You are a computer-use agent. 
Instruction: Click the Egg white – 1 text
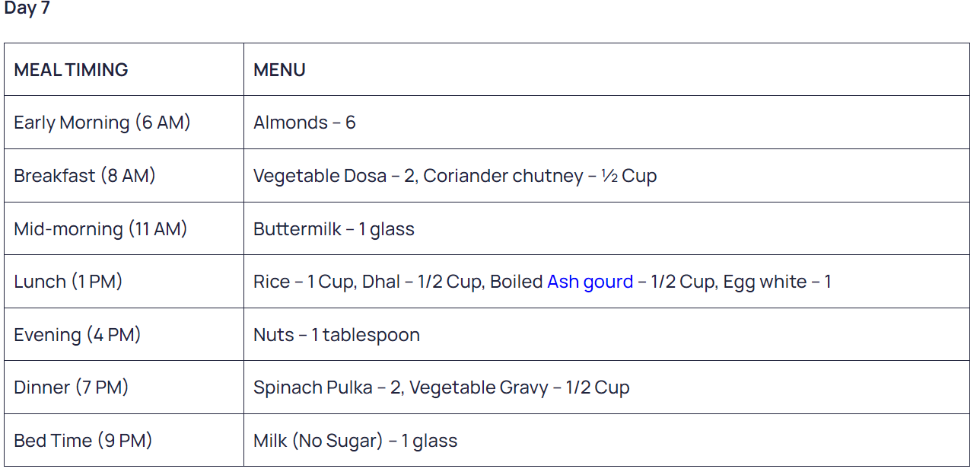(777, 282)
